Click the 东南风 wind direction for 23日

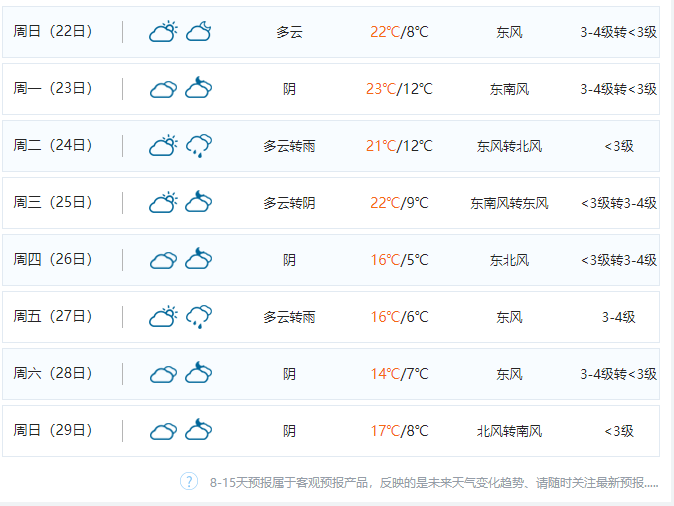pyautogui.click(x=509, y=89)
